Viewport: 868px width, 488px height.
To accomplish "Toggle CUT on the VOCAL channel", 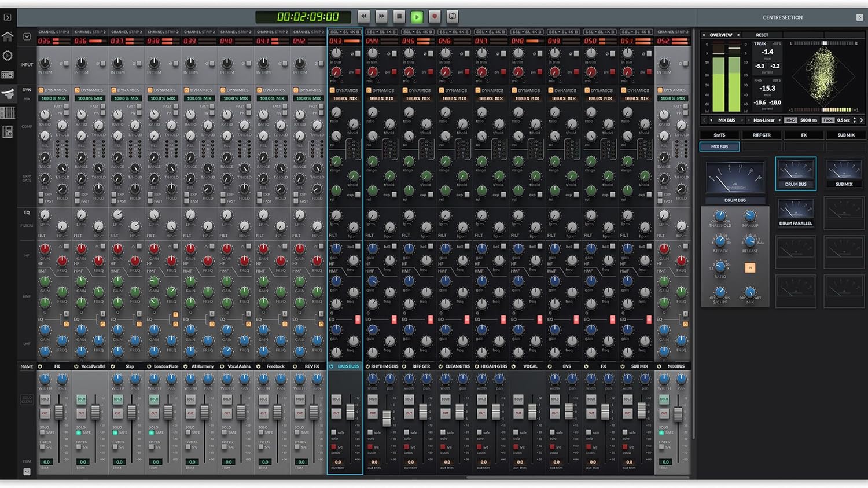I will click(518, 413).
